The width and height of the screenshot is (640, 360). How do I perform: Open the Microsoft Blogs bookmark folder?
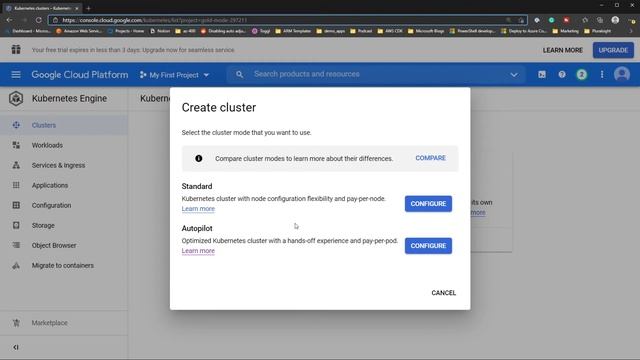[x=426, y=31]
